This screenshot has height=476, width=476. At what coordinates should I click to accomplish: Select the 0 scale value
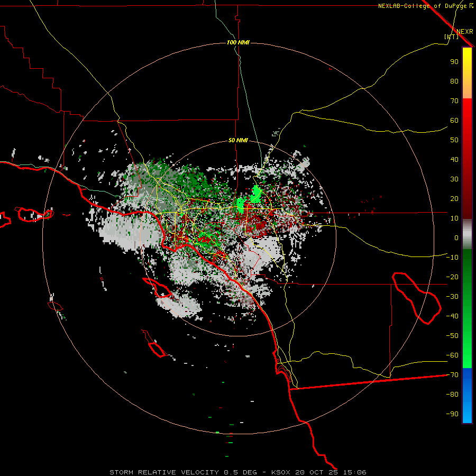point(456,238)
